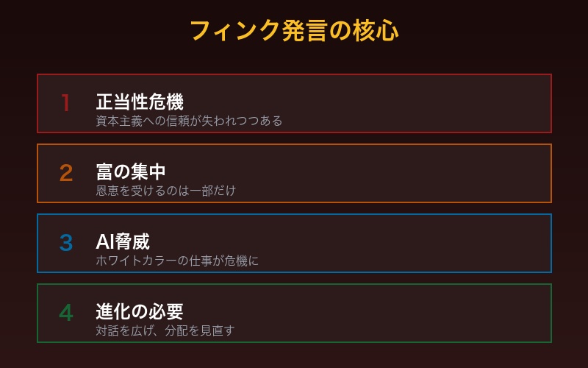Click the subtitle 対話を広げ、分配を見直す
The image size is (588, 368).
165,330
